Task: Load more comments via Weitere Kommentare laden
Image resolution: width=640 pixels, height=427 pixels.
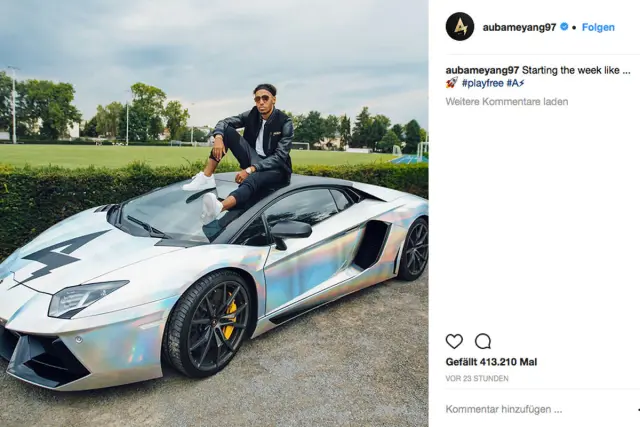Action: point(507,102)
